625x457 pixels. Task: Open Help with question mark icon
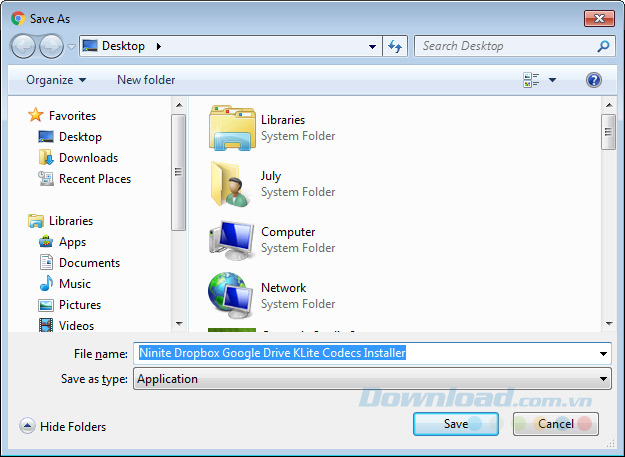point(594,80)
